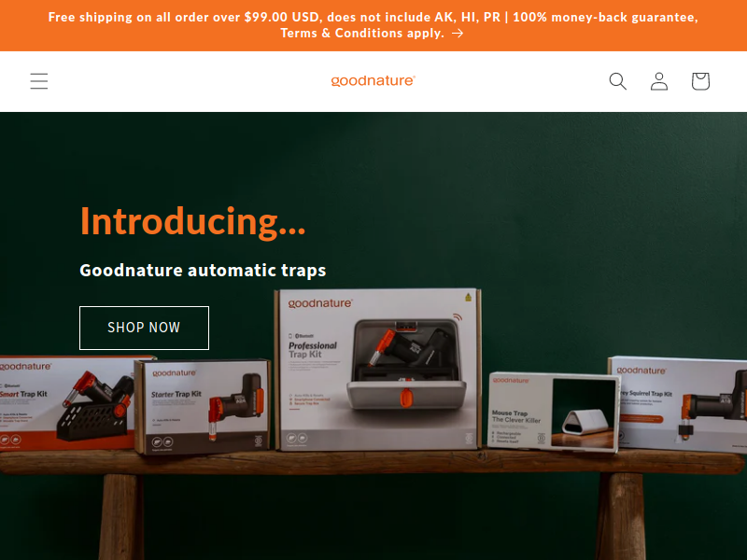Open the search magnifier icon

(617, 81)
